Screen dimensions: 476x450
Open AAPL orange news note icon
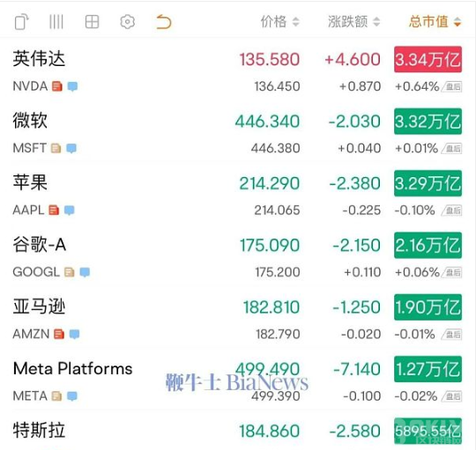pos(54,210)
